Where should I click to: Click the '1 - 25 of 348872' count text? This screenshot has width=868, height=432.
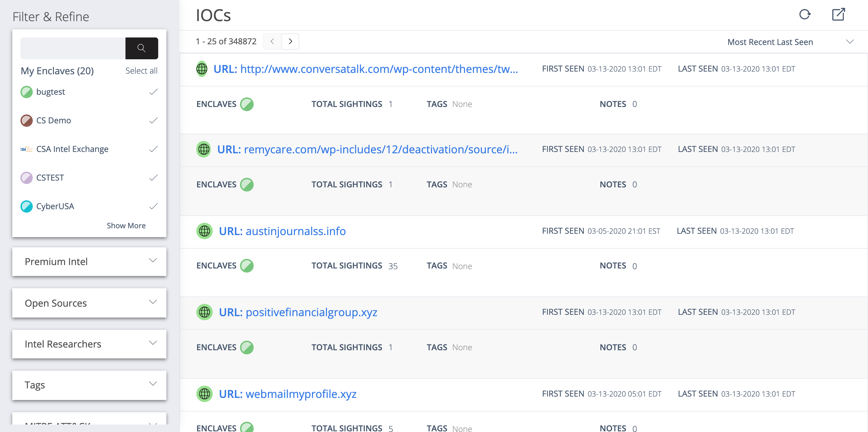tap(226, 42)
